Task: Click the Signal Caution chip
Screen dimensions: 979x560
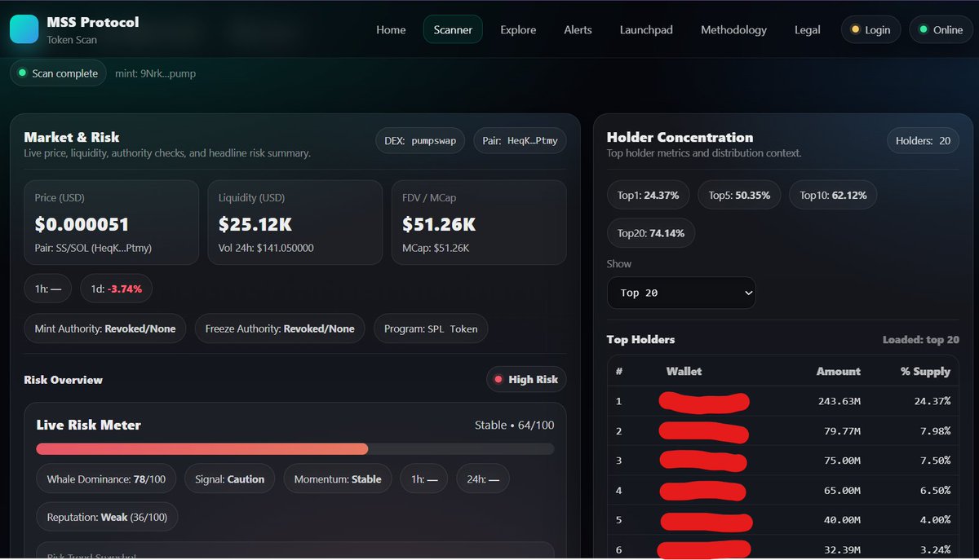Action: (x=229, y=479)
